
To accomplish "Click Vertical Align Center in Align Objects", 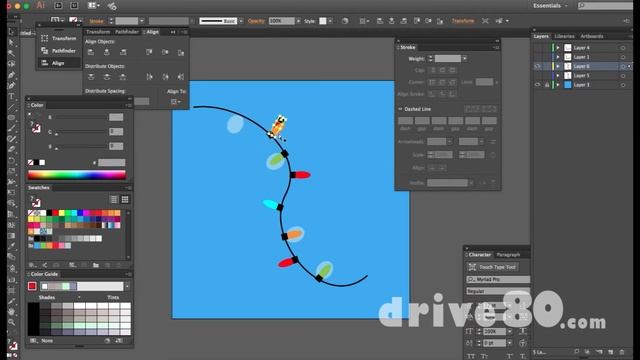I will point(165,52).
